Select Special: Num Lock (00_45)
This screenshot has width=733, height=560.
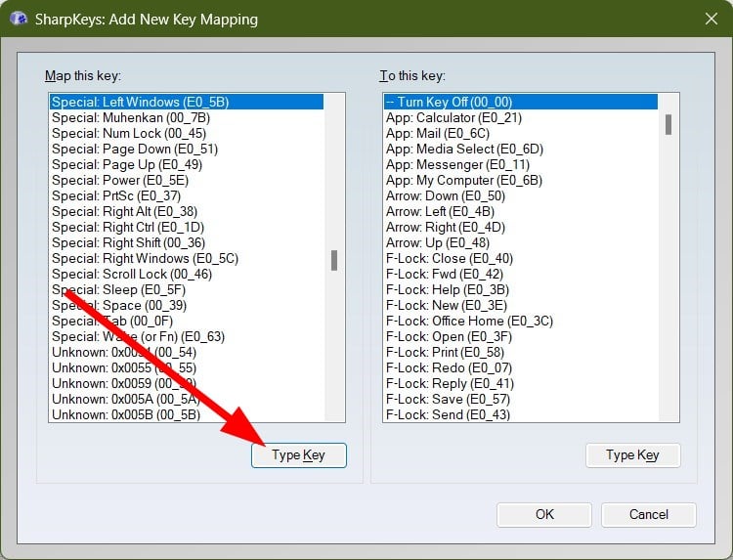point(187,133)
